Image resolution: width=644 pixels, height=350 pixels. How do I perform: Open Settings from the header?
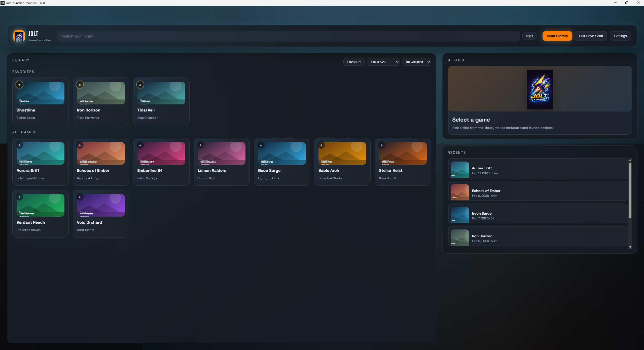620,36
